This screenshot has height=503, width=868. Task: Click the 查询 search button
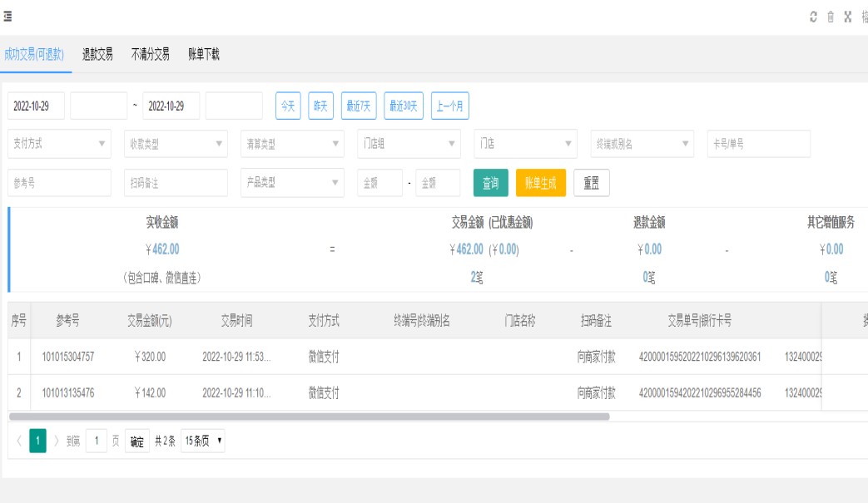tap(491, 184)
